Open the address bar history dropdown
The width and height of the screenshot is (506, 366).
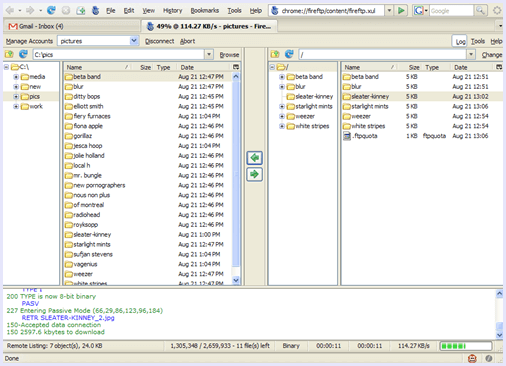click(389, 11)
